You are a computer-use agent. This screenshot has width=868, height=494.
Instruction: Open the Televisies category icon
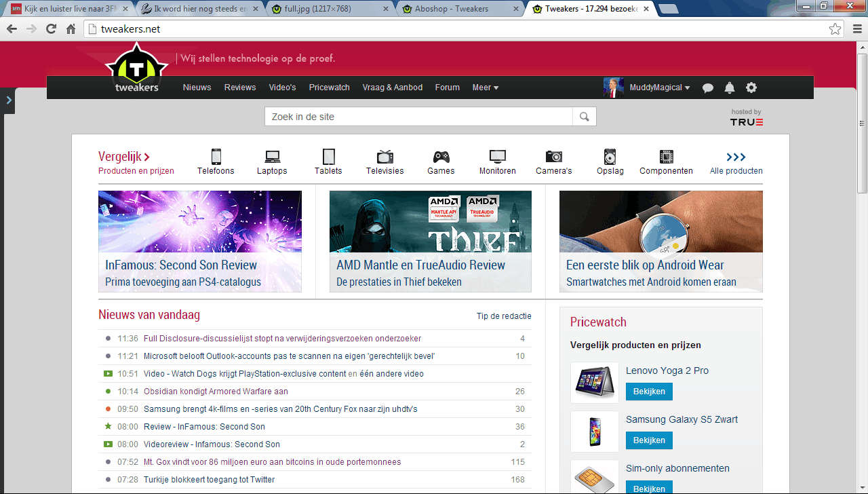pos(384,157)
